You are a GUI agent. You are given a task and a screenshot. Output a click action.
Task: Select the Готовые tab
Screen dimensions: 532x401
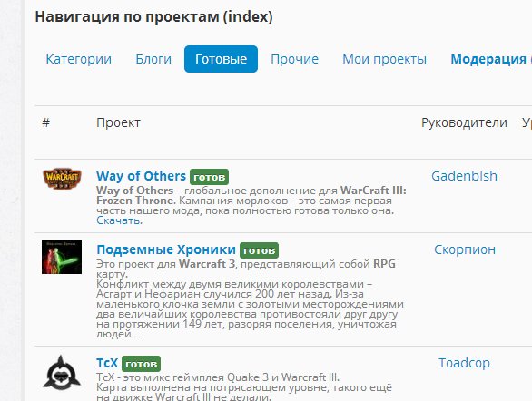click(221, 59)
